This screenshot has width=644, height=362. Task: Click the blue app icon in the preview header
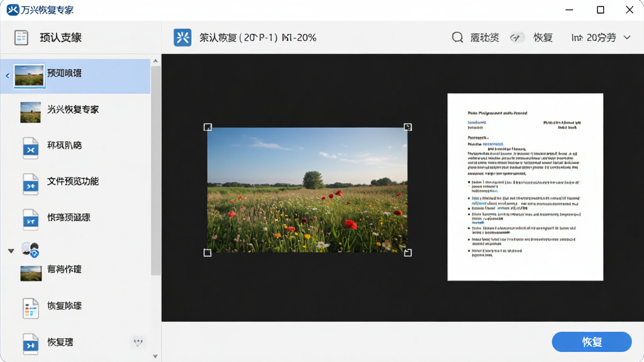[182, 37]
